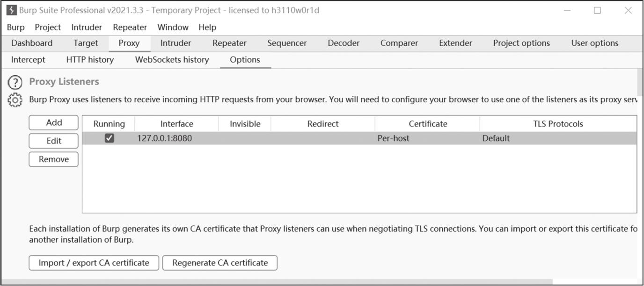Viewport: 644px width, 286px height.
Task: Open the Decoder tab
Action: [x=344, y=43]
